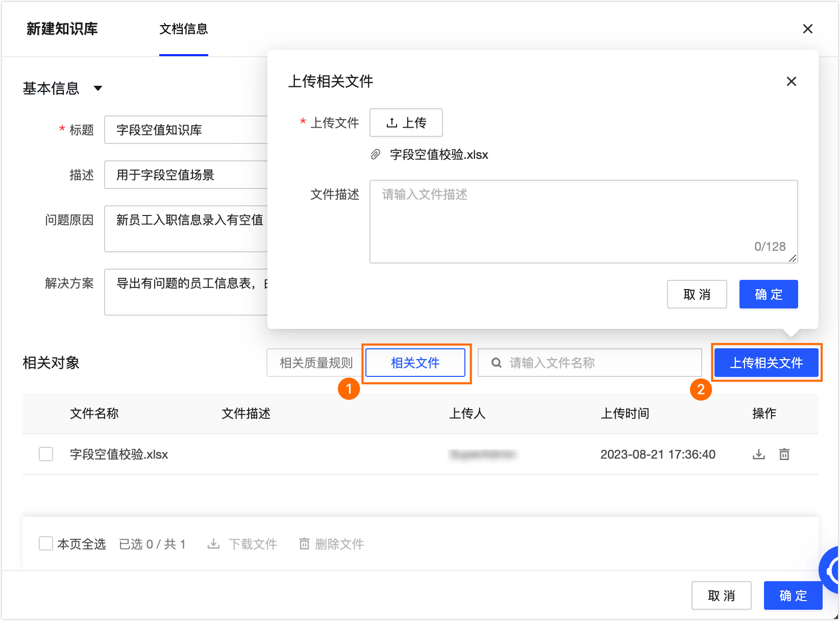Click the 新建知识库 dialog title

click(x=62, y=29)
